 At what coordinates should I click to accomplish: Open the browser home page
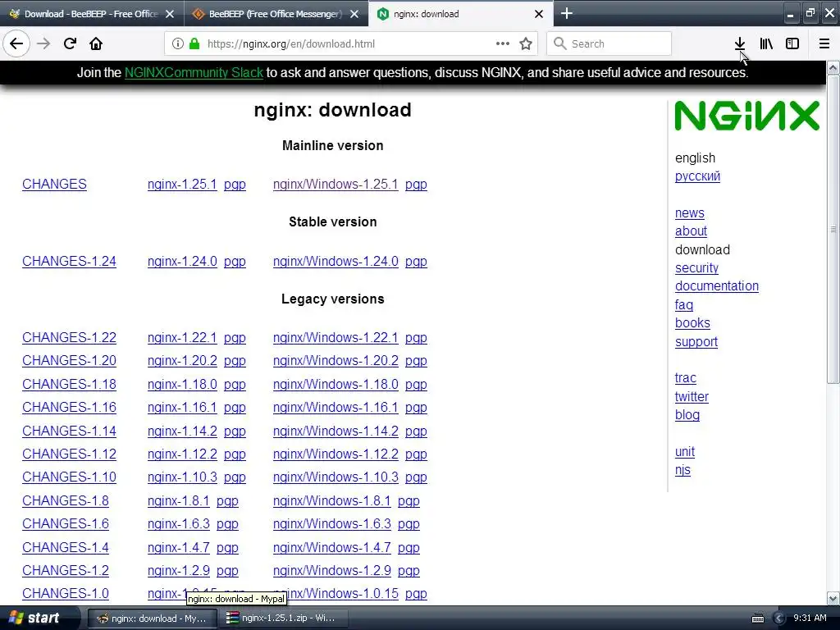pyautogui.click(x=96, y=44)
